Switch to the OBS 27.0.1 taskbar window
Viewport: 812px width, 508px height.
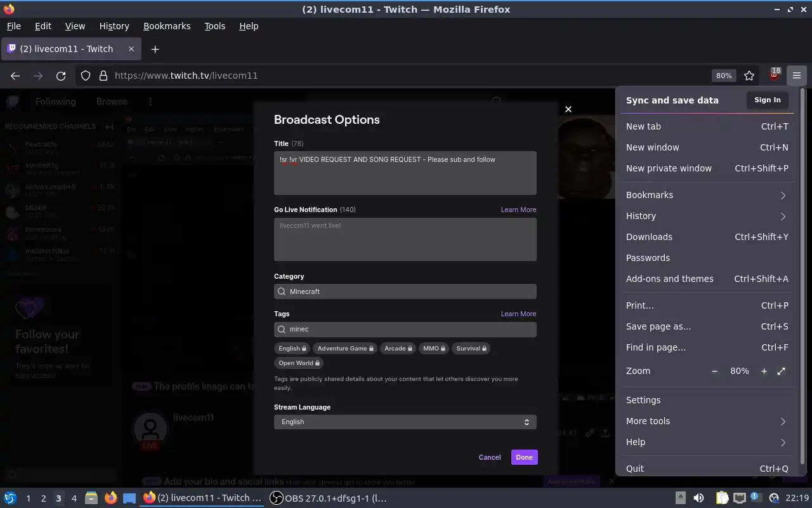tap(329, 498)
